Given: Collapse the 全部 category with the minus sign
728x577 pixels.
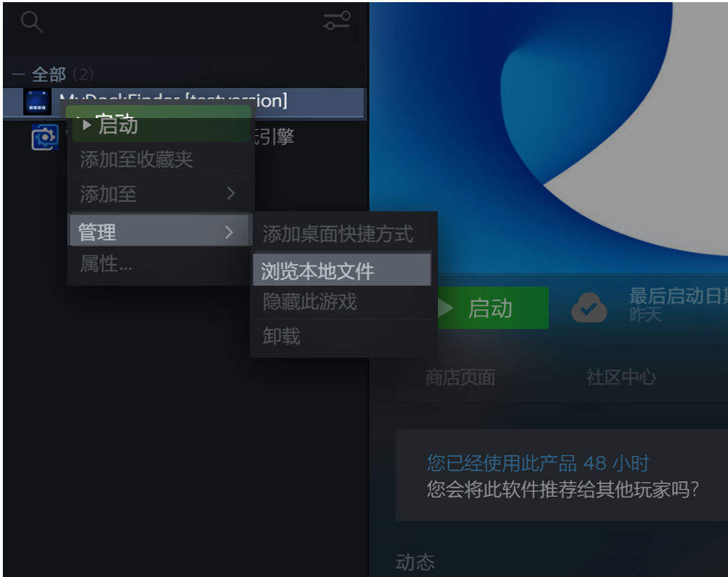Looking at the screenshot, I should point(18,74).
